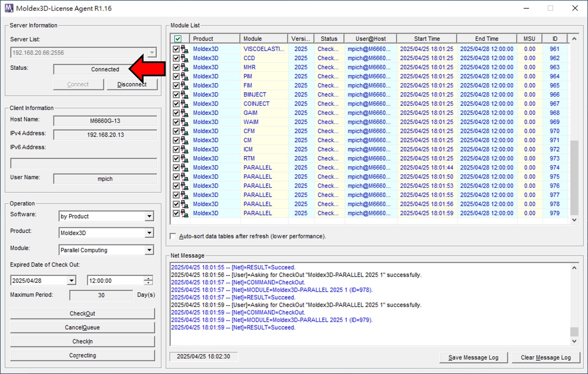Viewport: 588px width, 374px height.
Task: Uncheck checkbox for row ID 975
Action: click(x=176, y=177)
